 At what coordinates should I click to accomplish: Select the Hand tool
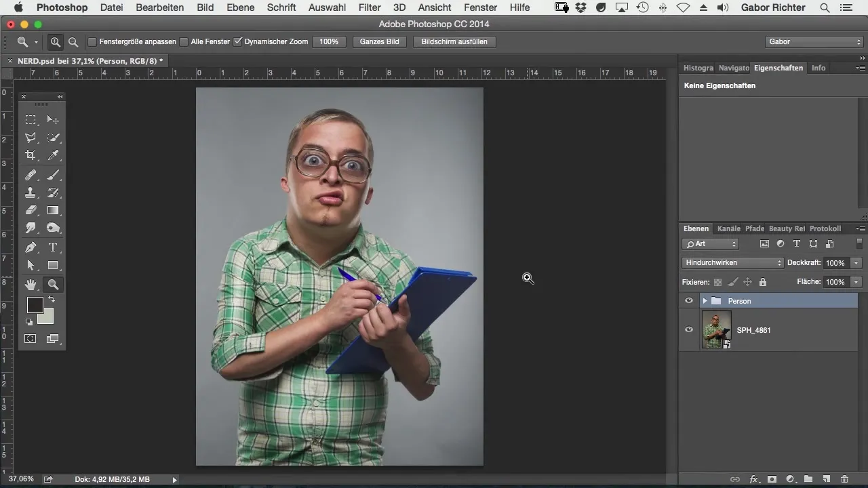click(x=31, y=285)
